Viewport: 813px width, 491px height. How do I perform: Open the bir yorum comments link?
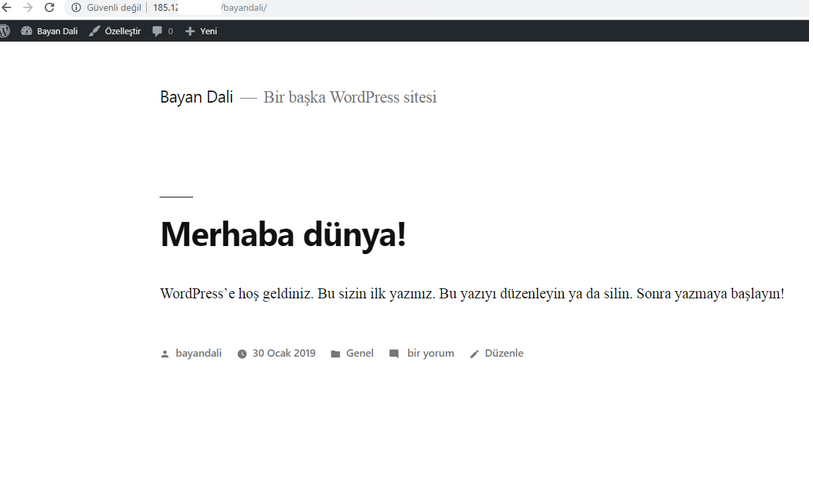430,353
